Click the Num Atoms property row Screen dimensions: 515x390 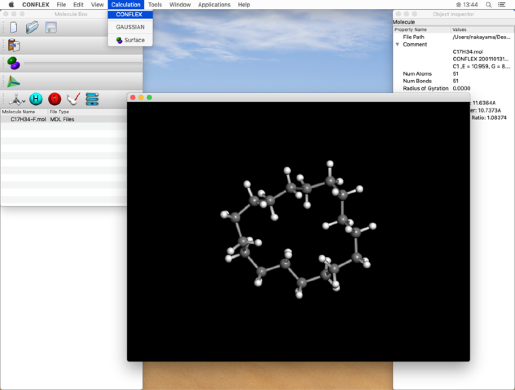coord(454,74)
